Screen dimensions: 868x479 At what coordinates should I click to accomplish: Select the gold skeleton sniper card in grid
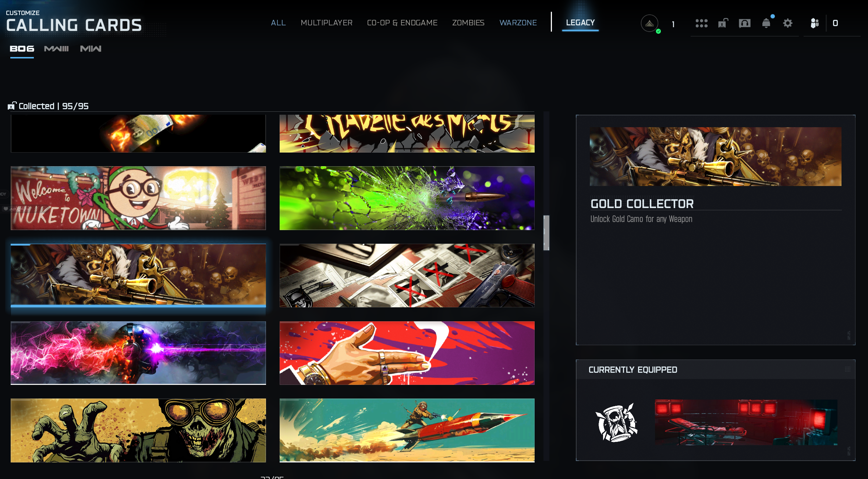138,275
